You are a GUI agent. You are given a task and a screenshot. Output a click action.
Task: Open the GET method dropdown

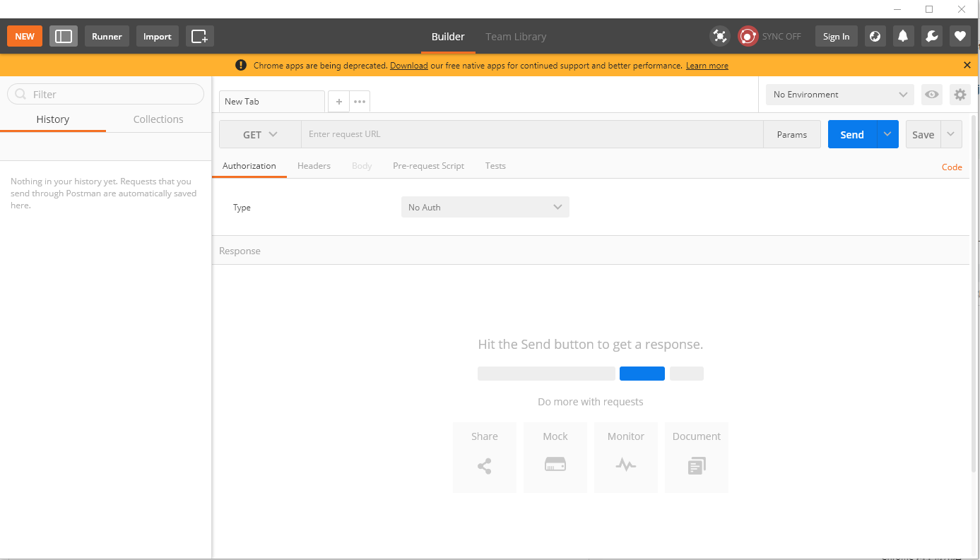260,134
